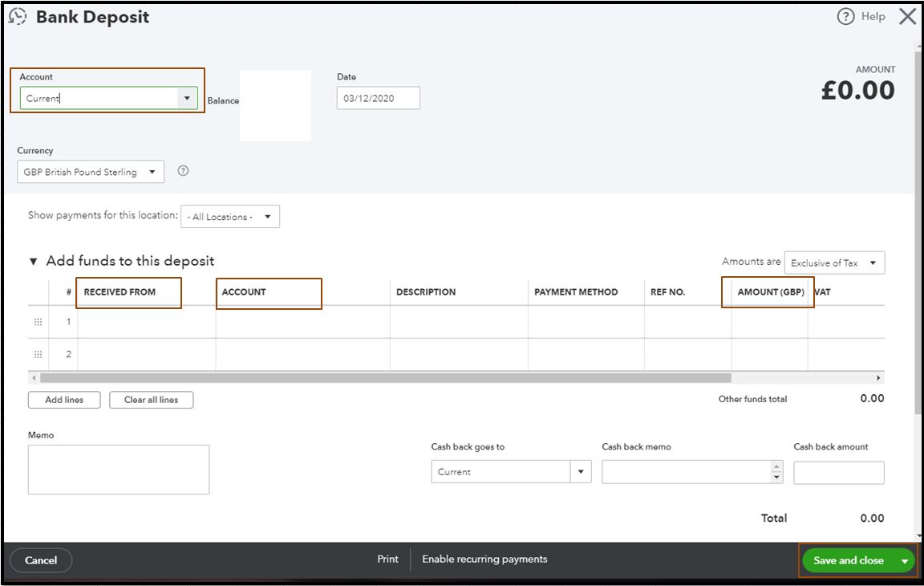The image size is (924, 586).
Task: Collapse the Add funds to this deposit section
Action: [32, 261]
